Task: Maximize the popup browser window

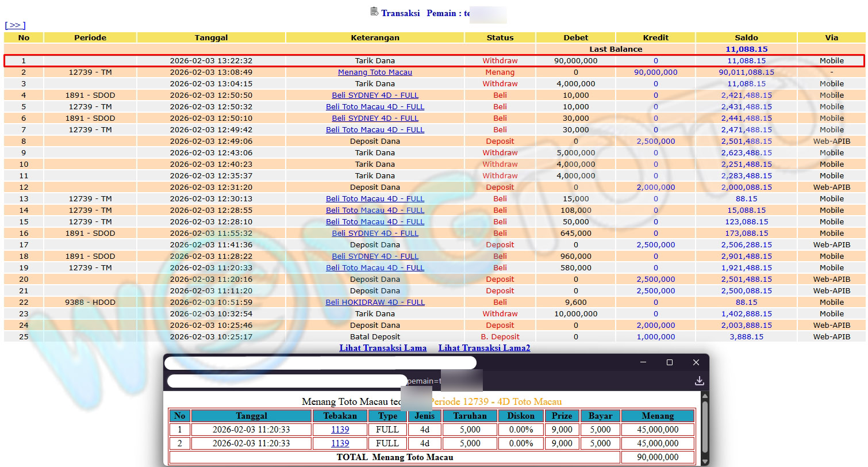Action: pos(669,362)
